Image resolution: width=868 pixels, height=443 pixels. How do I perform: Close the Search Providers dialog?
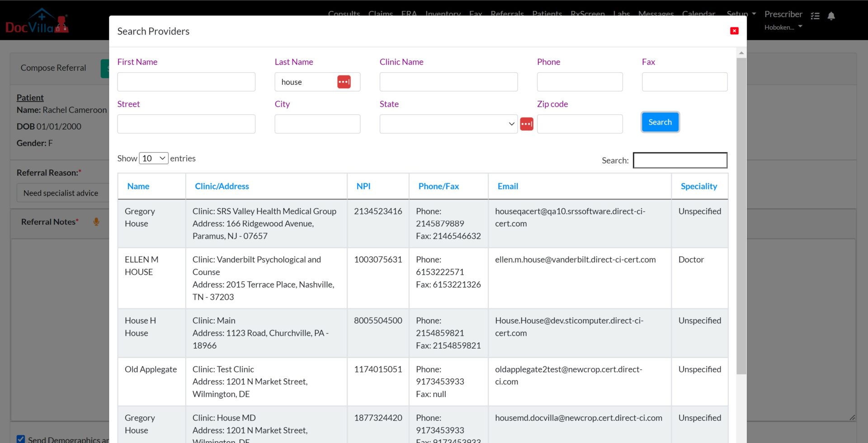[734, 31]
